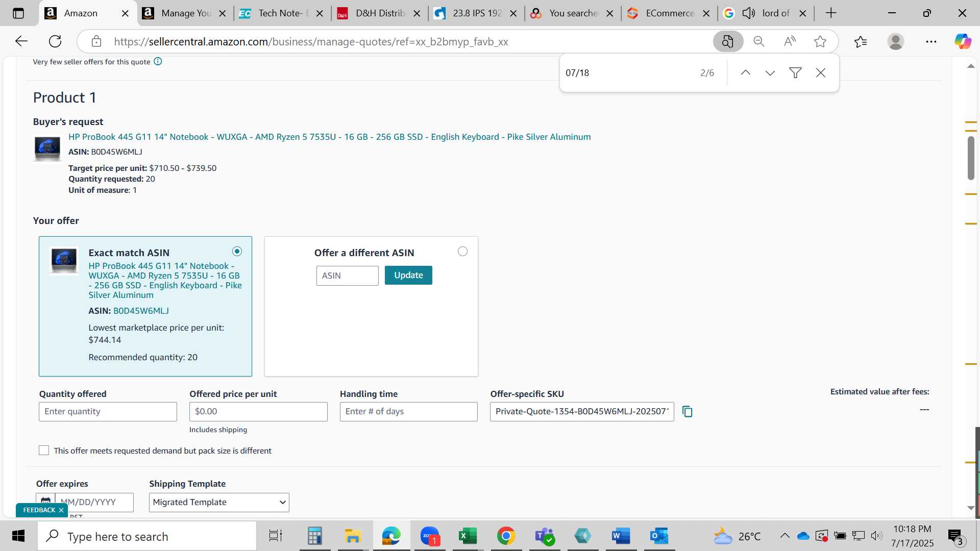Viewport: 980px width, 551px height.
Task: Launch the Copilot sidebar icon
Action: (x=963, y=41)
